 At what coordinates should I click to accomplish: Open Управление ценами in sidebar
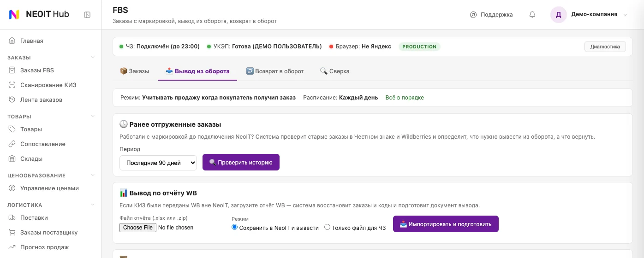50,188
